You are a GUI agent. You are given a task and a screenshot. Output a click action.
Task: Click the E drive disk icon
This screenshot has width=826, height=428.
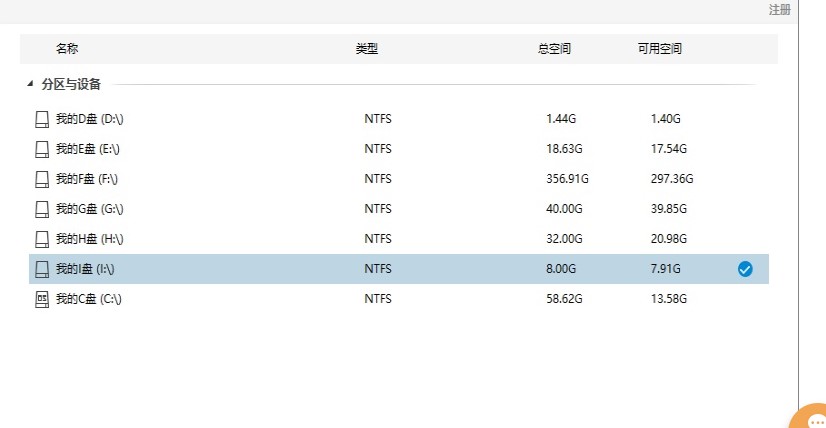(42, 149)
